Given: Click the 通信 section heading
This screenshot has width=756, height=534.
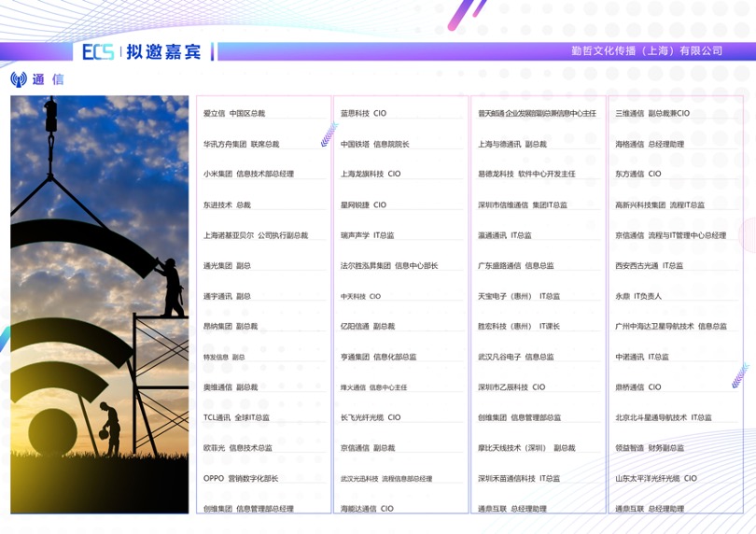Looking at the screenshot, I should pos(48,79).
